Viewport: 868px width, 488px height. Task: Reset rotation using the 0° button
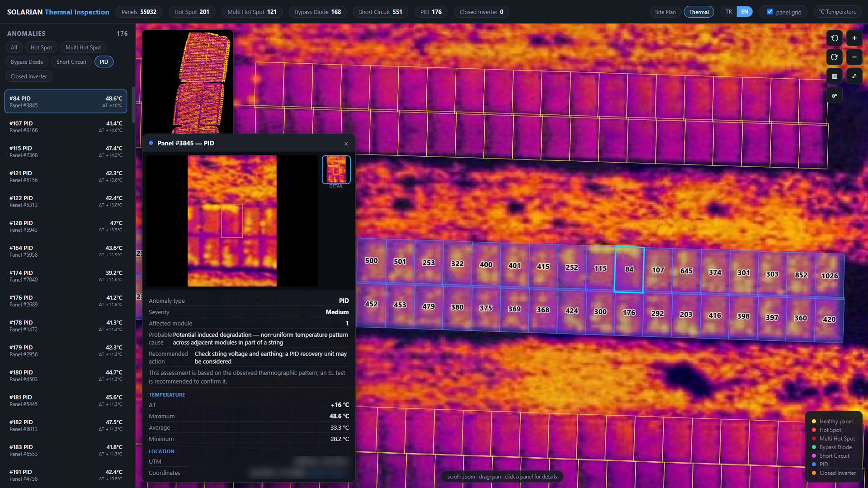click(835, 96)
